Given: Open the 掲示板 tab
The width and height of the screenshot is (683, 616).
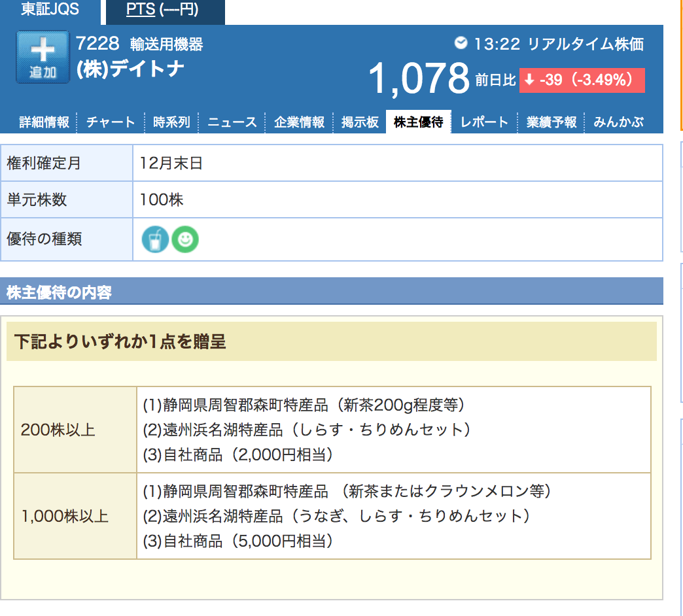Looking at the screenshot, I should [x=360, y=122].
